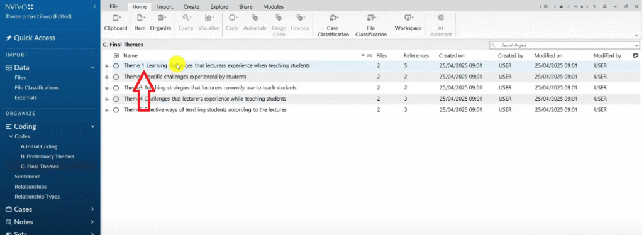Click the Visualize ribbon icon
This screenshot has height=235, width=644.
click(209, 18)
